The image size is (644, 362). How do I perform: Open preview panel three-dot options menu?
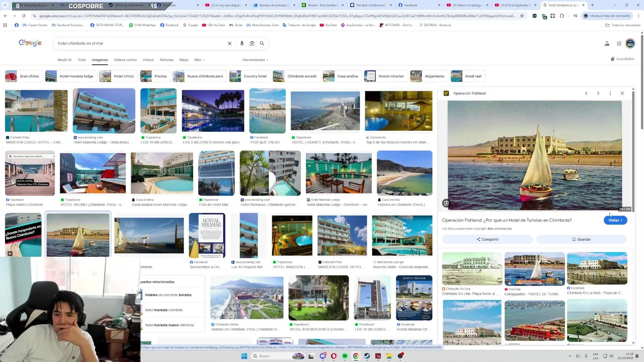click(x=610, y=93)
